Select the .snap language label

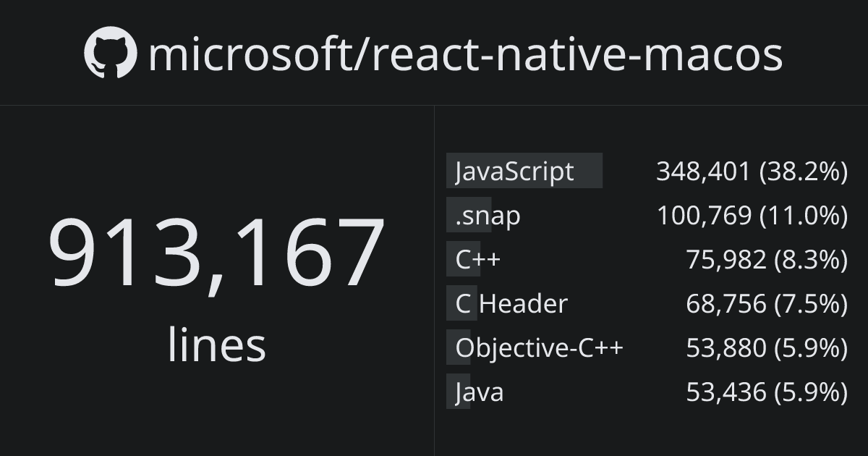click(x=488, y=216)
